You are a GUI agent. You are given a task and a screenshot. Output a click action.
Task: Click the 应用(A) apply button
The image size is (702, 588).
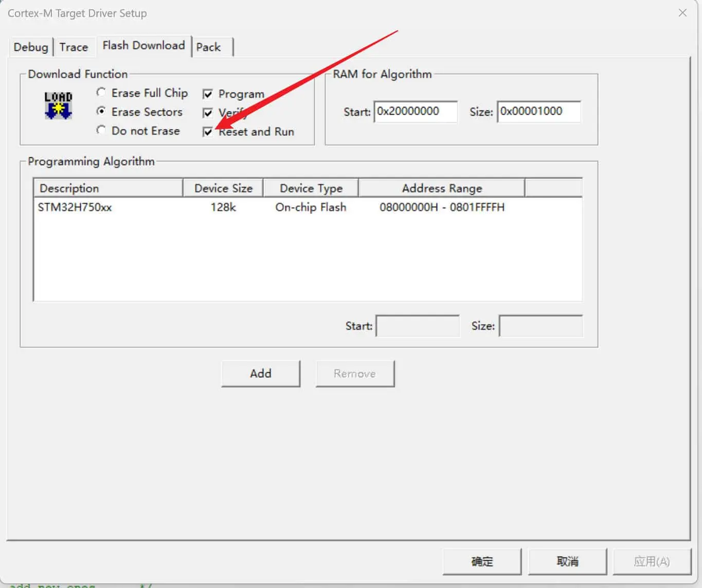[x=652, y=561]
